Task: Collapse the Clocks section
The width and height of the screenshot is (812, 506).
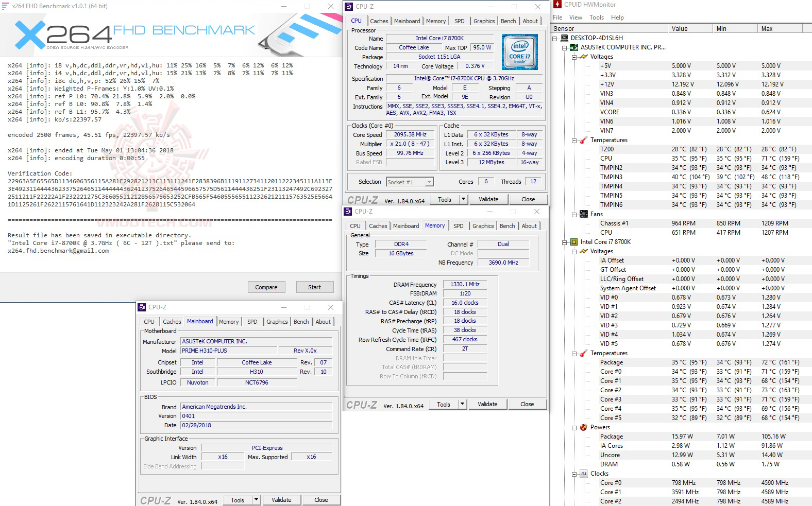Action: point(574,474)
